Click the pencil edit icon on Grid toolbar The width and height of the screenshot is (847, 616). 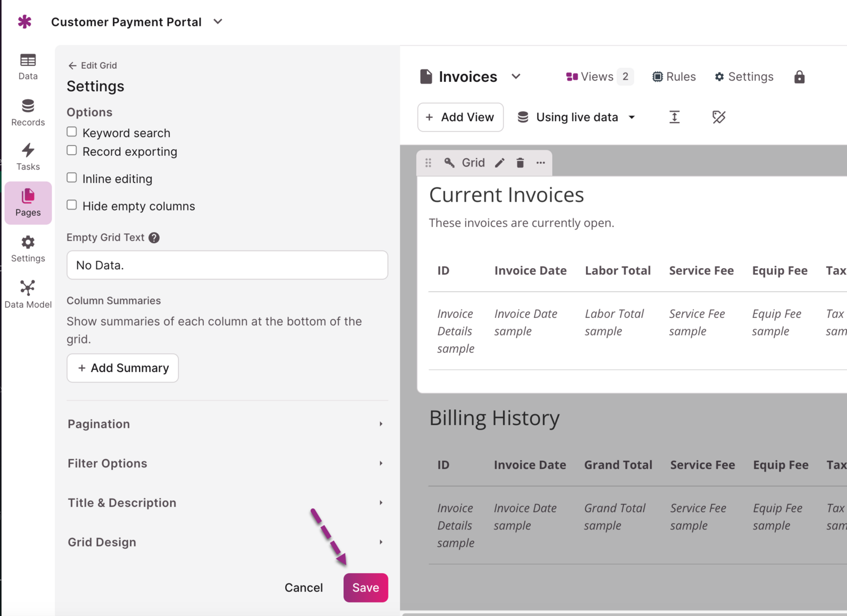[x=500, y=163]
